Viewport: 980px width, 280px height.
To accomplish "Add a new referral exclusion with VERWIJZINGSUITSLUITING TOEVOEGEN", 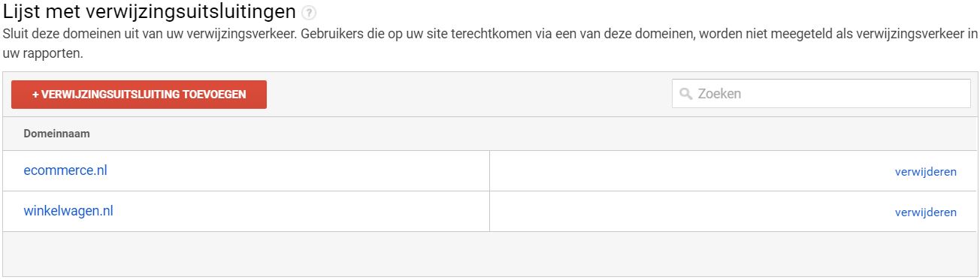I will (139, 95).
